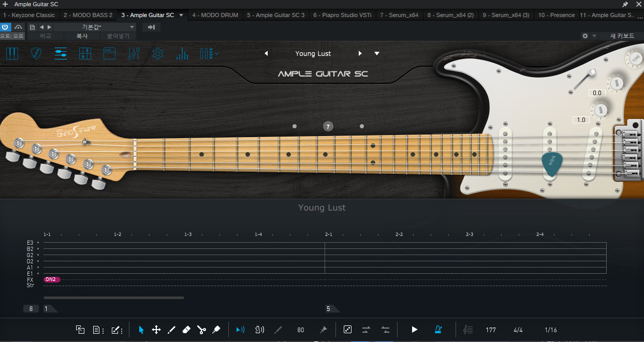The height and width of the screenshot is (342, 644).
Task: Switch to 7 - Serum_x64 tab
Action: [399, 15]
